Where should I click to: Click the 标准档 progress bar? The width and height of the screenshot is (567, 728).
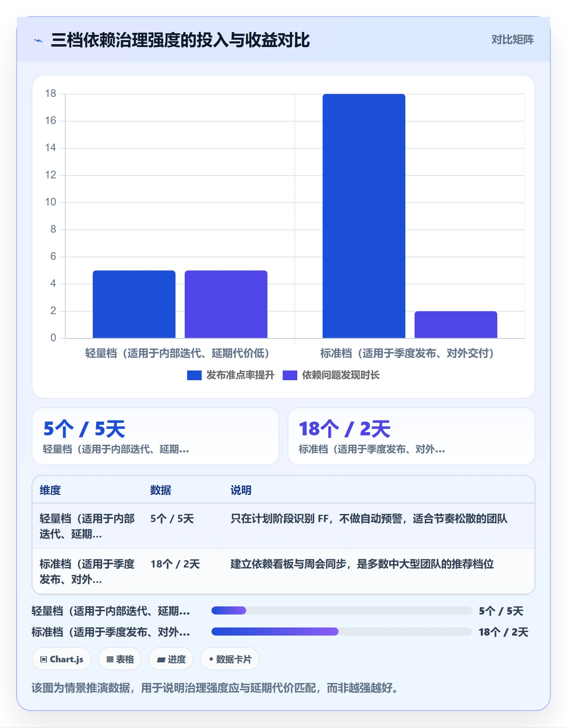point(341,632)
